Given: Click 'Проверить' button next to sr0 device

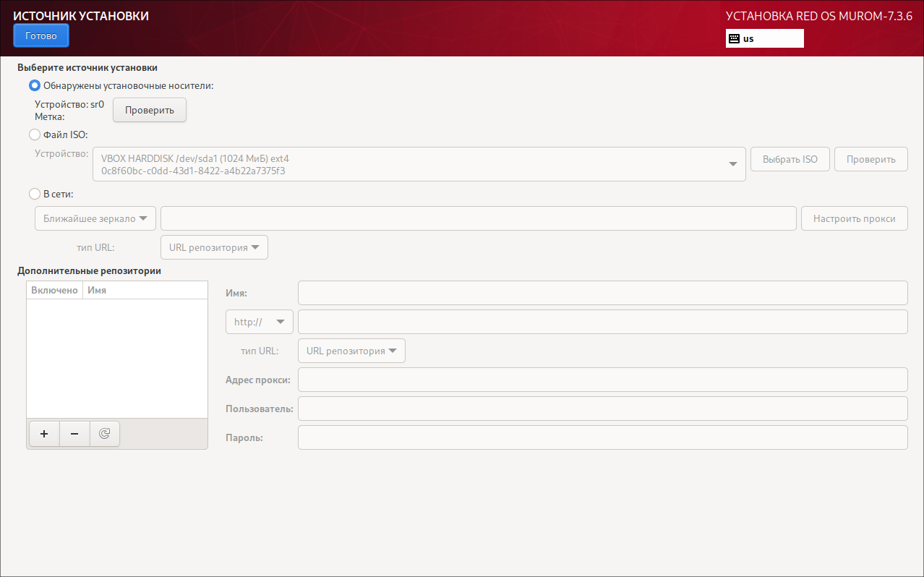Looking at the screenshot, I should pos(149,110).
